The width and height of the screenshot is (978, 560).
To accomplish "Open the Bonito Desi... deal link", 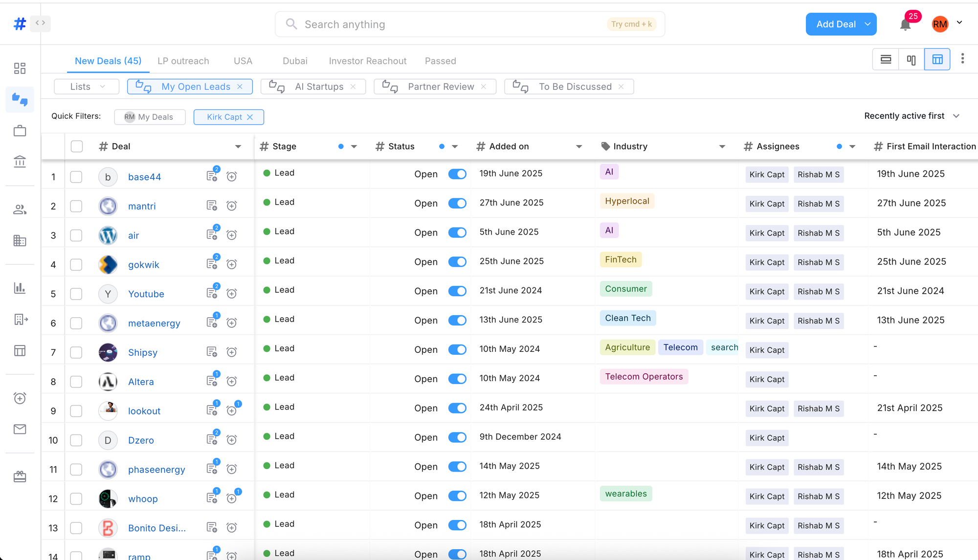I will 156,528.
